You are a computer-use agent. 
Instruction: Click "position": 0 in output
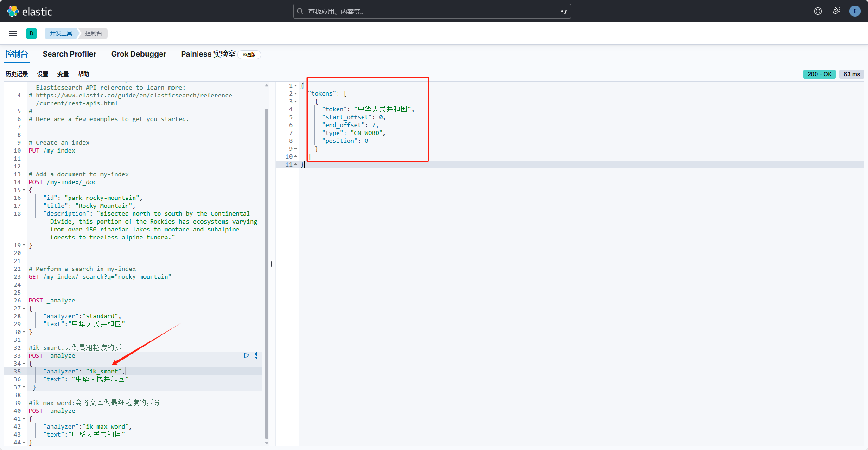345,141
